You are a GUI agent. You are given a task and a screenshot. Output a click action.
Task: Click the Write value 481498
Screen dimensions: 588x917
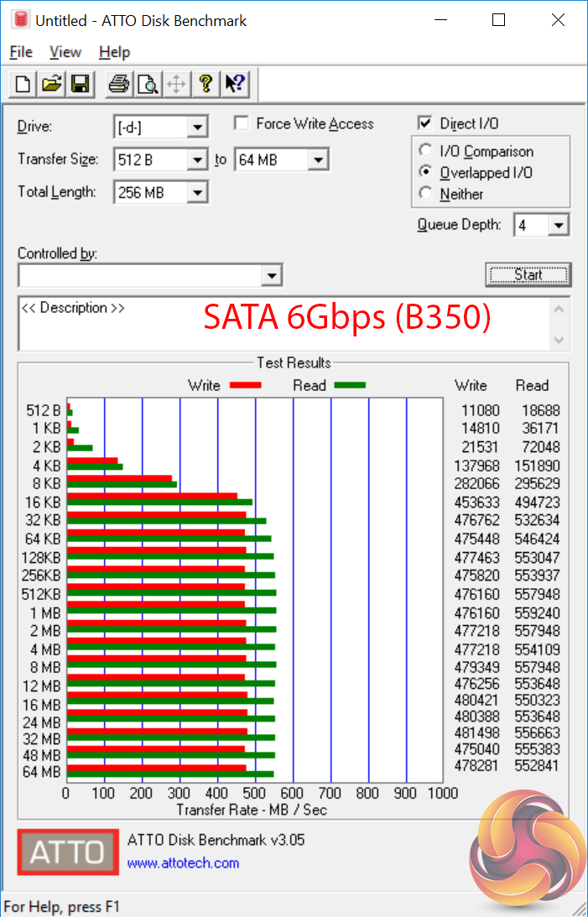[477, 732]
